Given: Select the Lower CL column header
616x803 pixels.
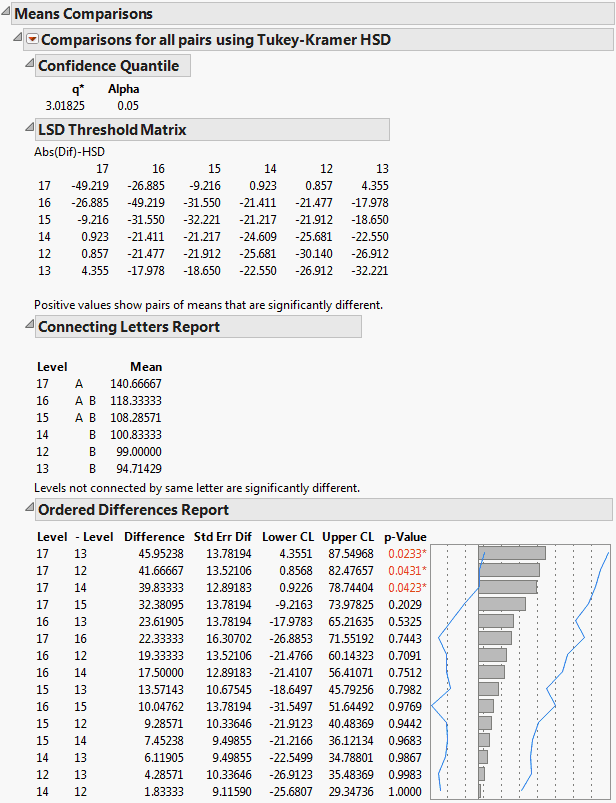Looking at the screenshot, I should pyautogui.click(x=286, y=536).
